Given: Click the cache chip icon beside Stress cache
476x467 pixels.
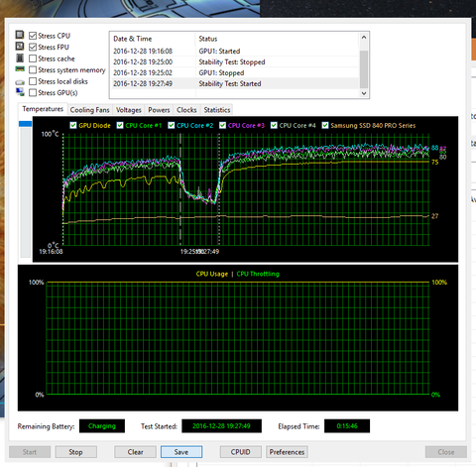Looking at the screenshot, I should [x=20, y=58].
